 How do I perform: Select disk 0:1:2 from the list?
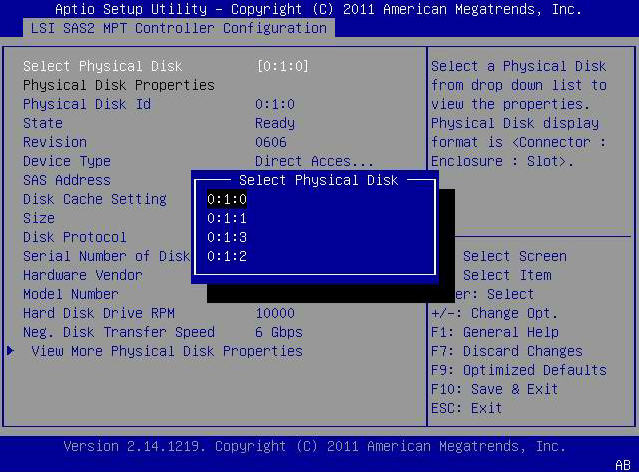click(x=227, y=256)
